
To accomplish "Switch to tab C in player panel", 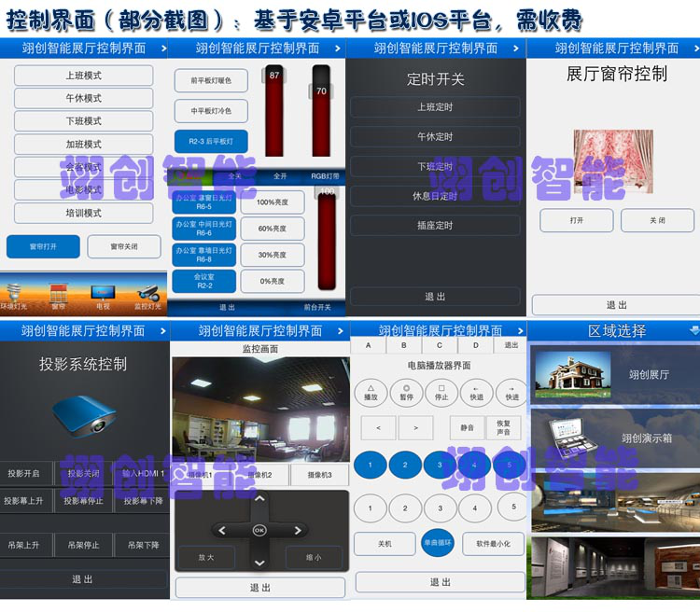I will (x=440, y=345).
